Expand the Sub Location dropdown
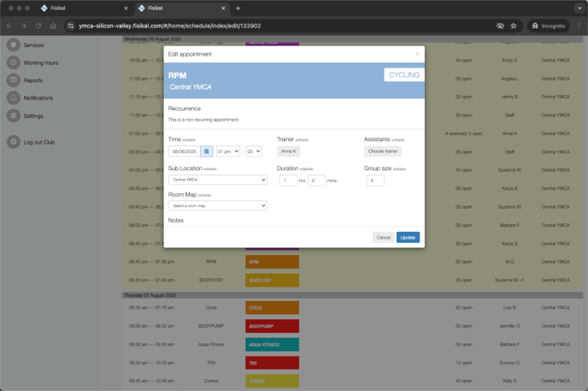The image size is (588, 391). (218, 180)
